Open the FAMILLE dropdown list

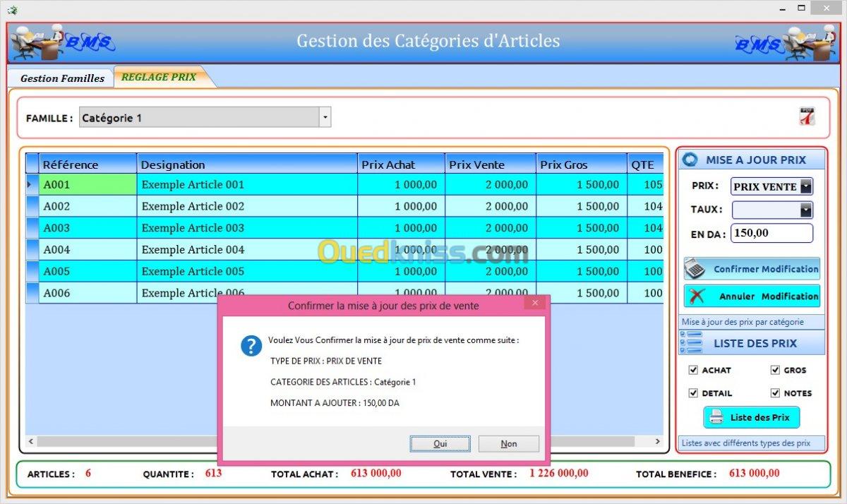325,118
